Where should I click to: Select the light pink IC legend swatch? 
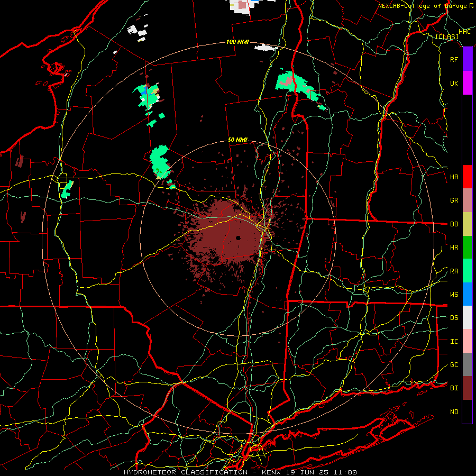[x=467, y=341]
